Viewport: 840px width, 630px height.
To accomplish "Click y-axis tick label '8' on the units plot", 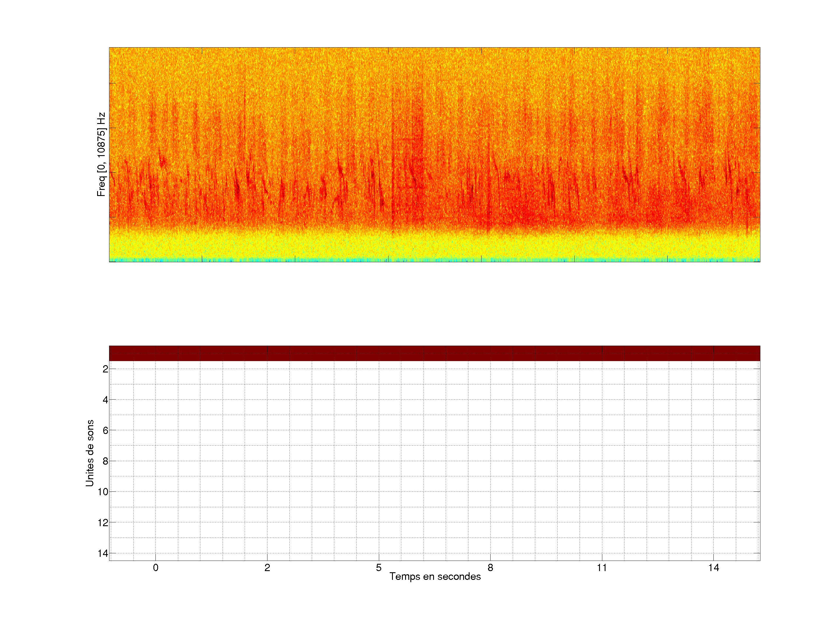I will pyautogui.click(x=105, y=461).
